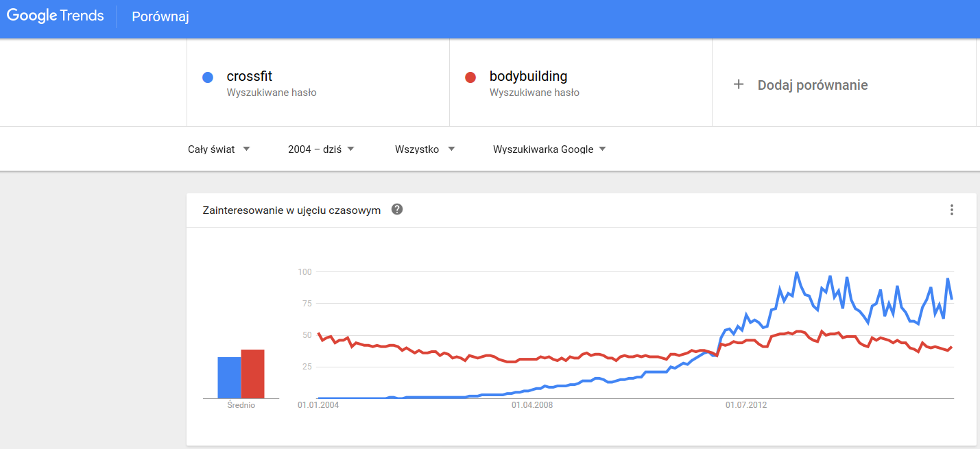Open the 2004 – dziś time range dropdown
Screen dimensions: 980x449
[x=321, y=149]
